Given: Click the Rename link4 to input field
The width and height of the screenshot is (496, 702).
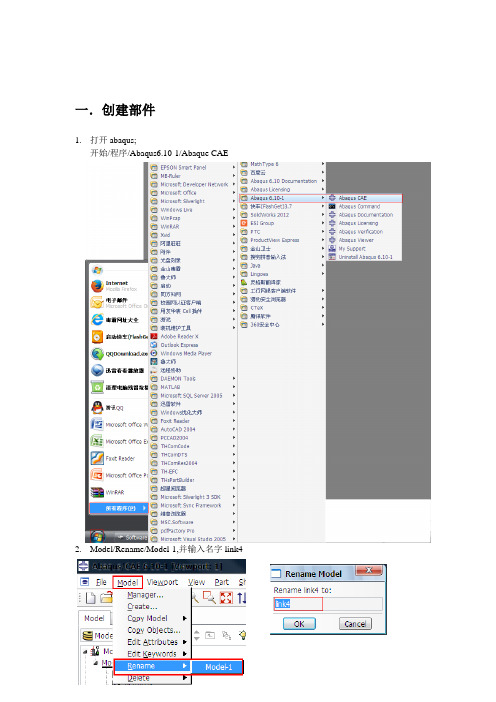Looking at the screenshot, I should [328, 604].
